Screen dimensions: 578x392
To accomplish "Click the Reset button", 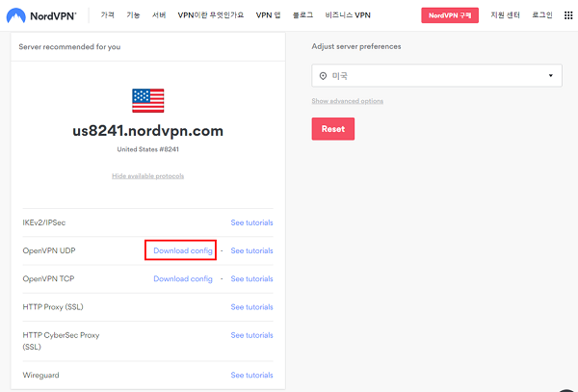I will (333, 129).
